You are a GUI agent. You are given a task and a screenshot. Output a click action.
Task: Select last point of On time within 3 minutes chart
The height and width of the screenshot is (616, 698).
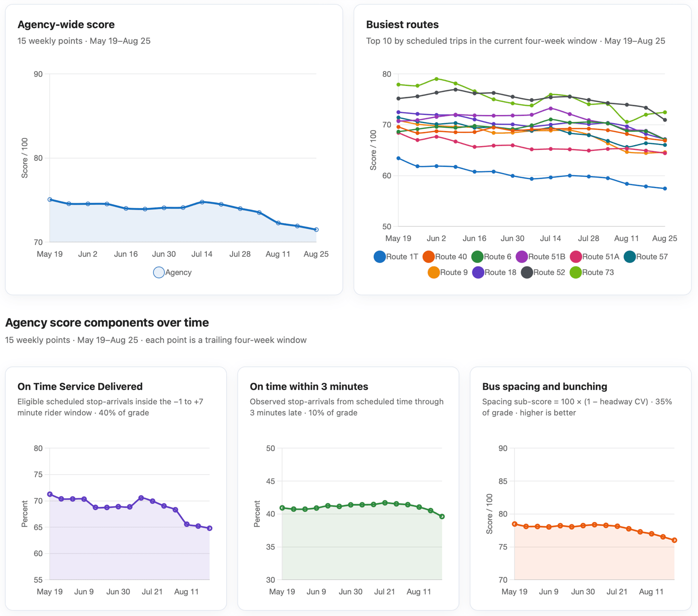442,516
